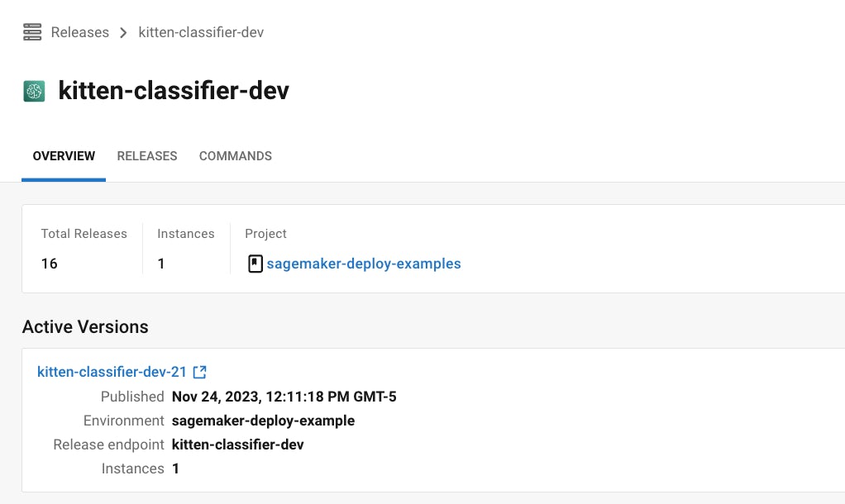
Task: Open the sagemaker-deploy-examples project link
Action: tap(363, 264)
